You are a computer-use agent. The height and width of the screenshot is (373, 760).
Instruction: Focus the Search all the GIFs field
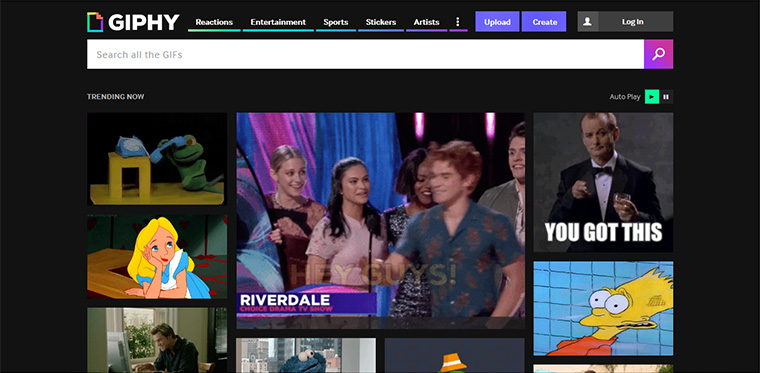pyautogui.click(x=365, y=54)
